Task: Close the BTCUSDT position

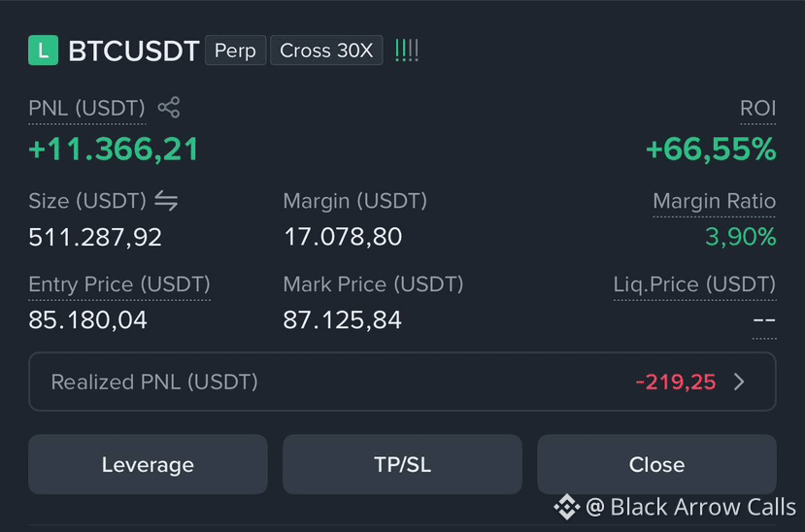Action: (656, 464)
